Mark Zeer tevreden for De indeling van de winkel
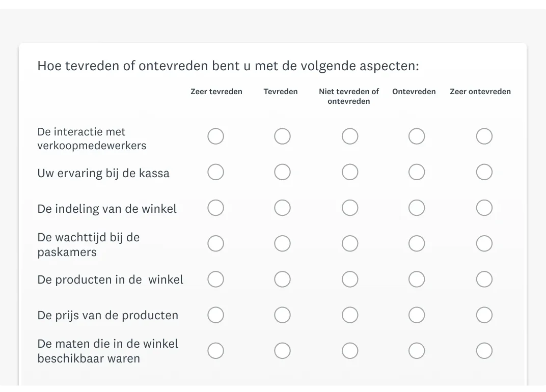This screenshot has width=546, height=392. [x=215, y=208]
